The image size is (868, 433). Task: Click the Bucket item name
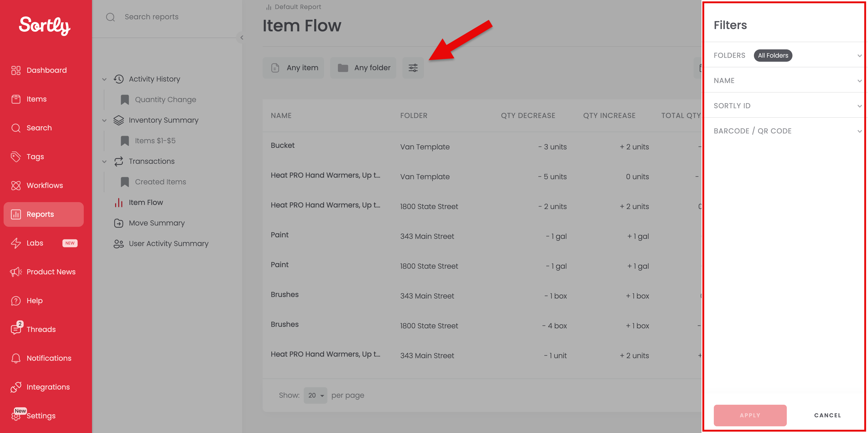(283, 145)
